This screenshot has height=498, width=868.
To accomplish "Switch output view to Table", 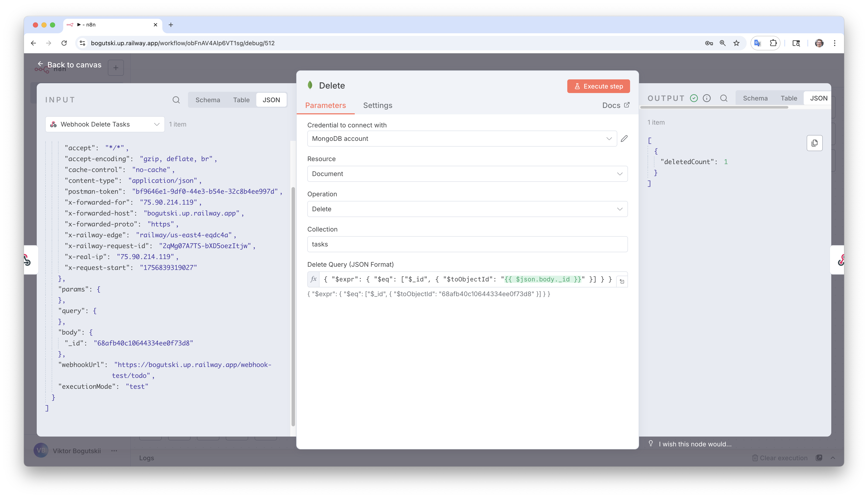I will pos(789,99).
